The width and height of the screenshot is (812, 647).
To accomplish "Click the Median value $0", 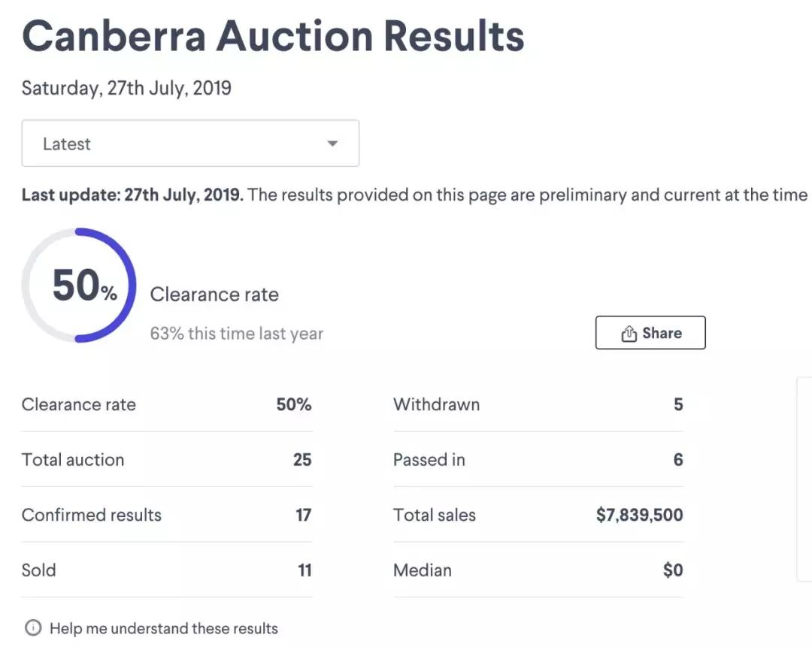I will 673,570.
